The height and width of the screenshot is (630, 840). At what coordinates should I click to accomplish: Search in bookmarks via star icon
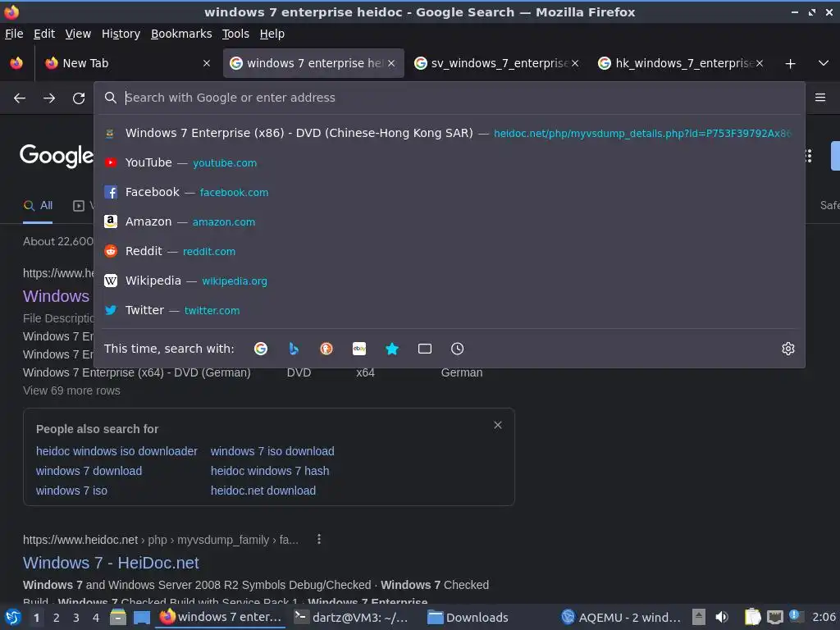click(392, 349)
